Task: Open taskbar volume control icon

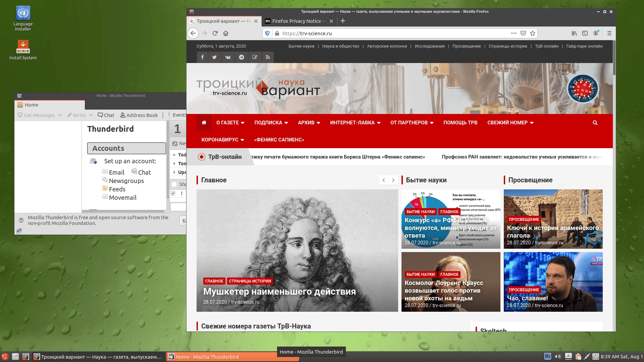Action: 557,357
